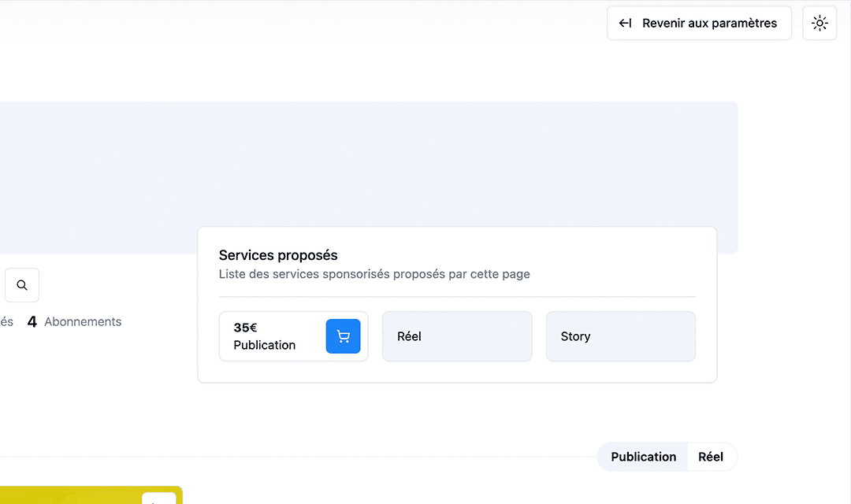Open the Réel service options
Screen dimensions: 851x504
coord(457,336)
